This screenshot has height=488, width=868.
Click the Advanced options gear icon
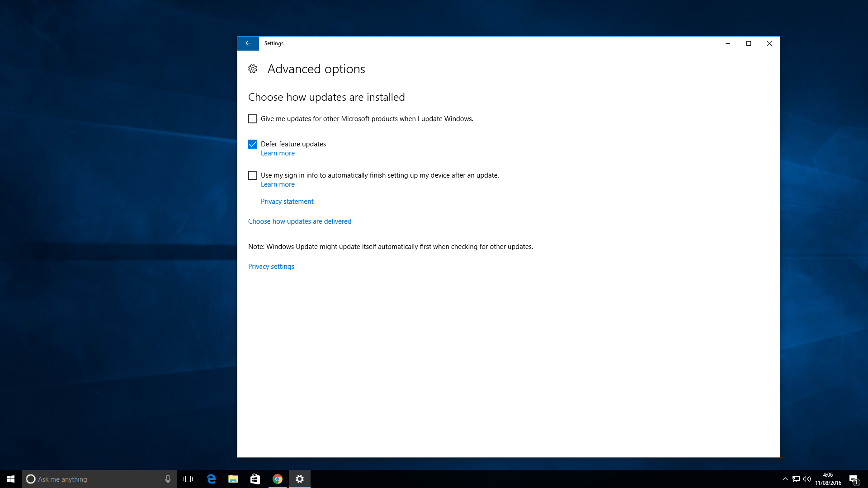[253, 69]
